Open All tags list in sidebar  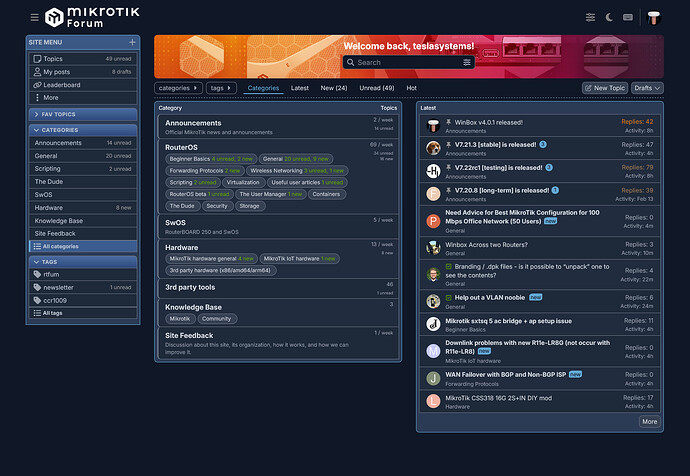point(83,313)
